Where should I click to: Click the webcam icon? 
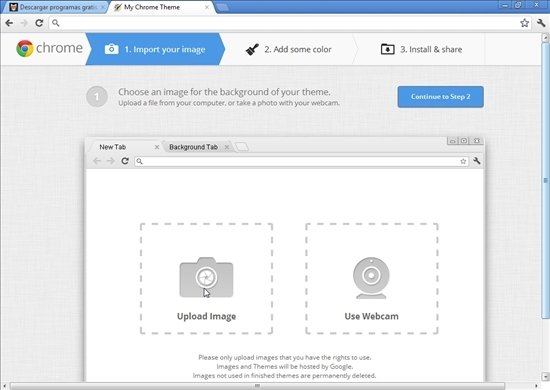pos(371,278)
